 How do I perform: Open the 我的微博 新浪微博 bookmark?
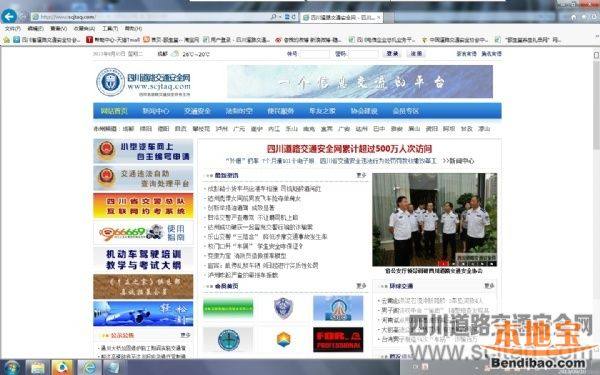pyautogui.click(x=309, y=39)
